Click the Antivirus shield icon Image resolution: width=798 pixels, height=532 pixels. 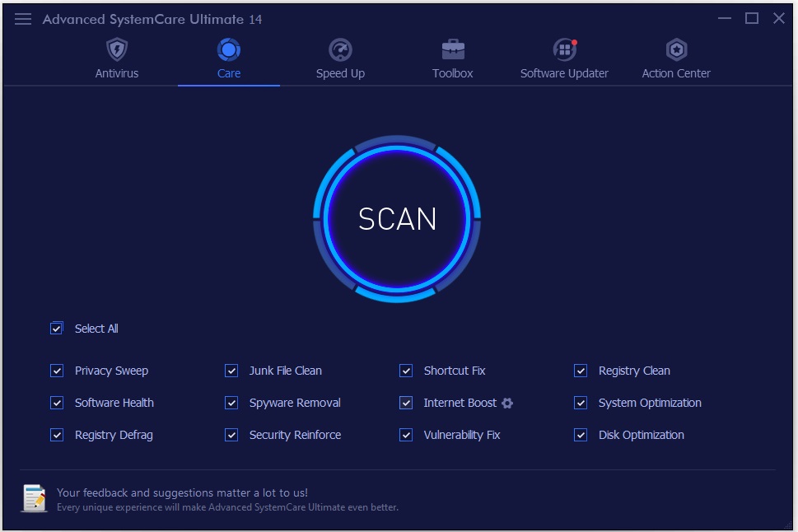click(117, 49)
